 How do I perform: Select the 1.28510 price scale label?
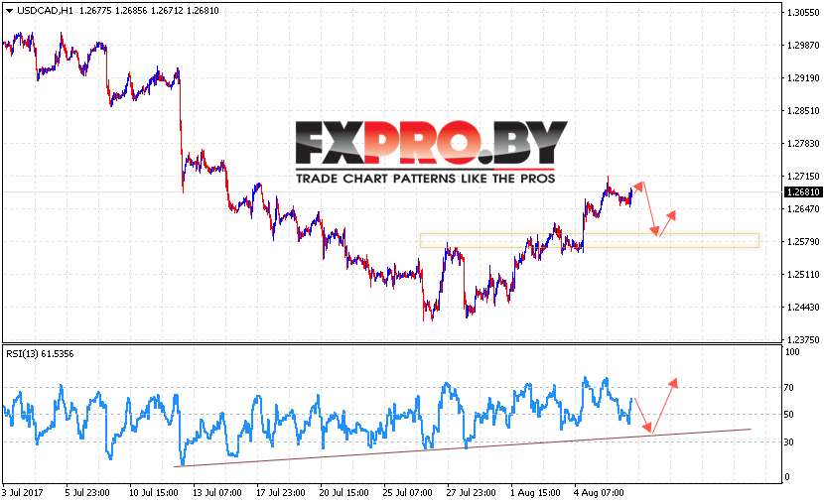803,111
